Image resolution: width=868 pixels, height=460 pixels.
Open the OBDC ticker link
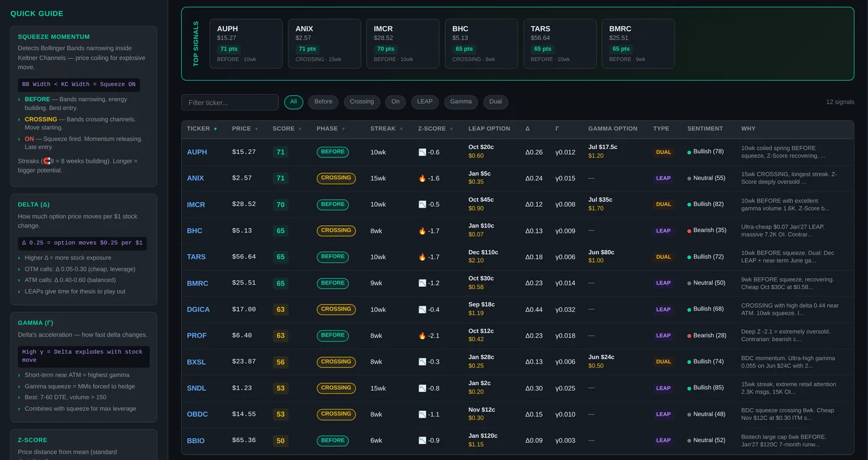click(x=197, y=414)
